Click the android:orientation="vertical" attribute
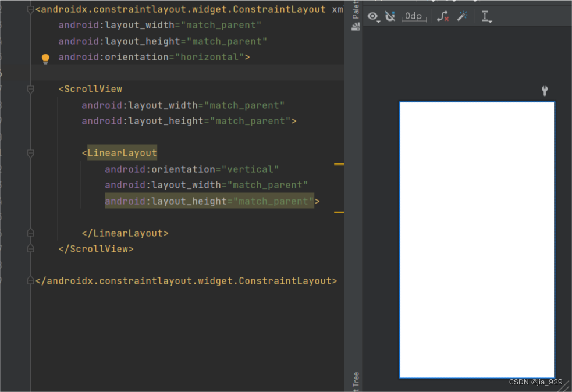The width and height of the screenshot is (572, 392). point(192,169)
